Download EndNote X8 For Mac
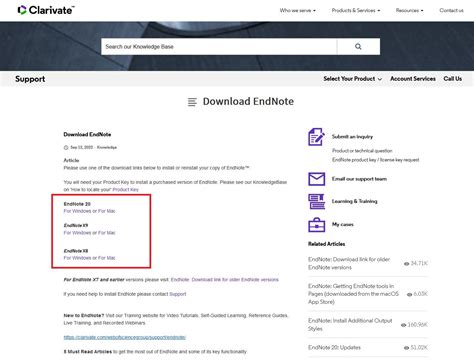This screenshot has width=474, height=361. point(107,258)
